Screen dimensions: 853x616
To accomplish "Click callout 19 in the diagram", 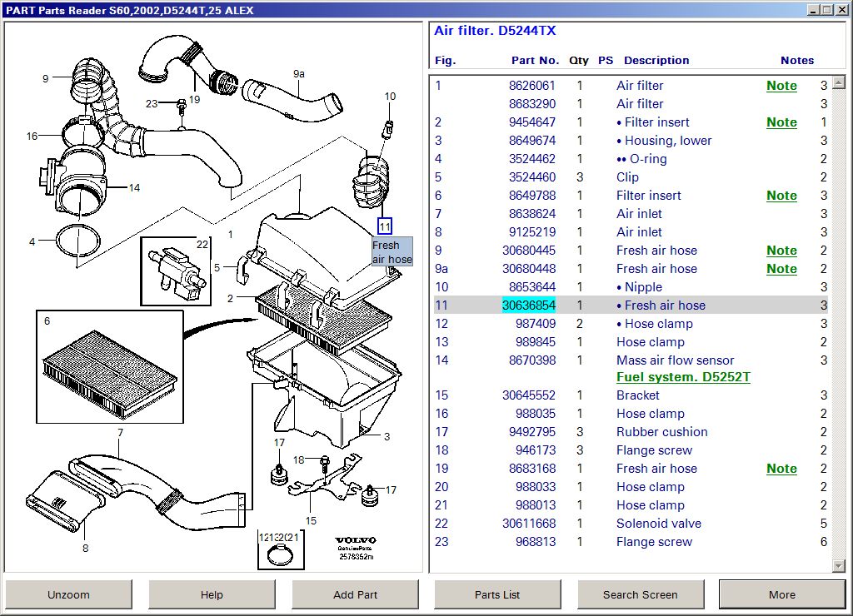I will [194, 100].
